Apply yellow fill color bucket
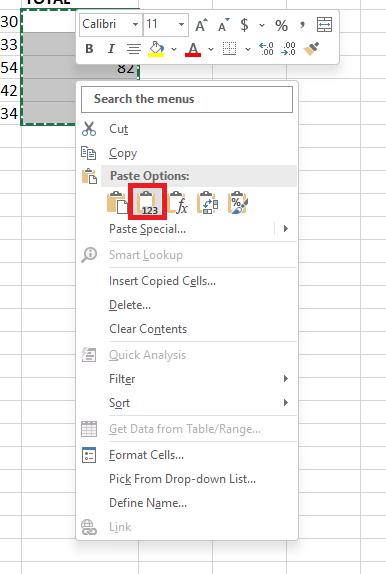The width and height of the screenshot is (386, 574). [x=157, y=49]
